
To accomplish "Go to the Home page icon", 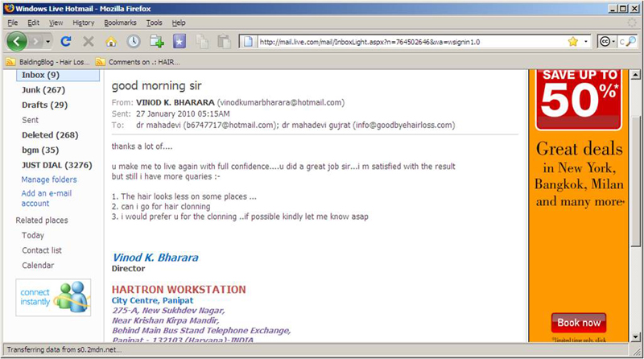I will [111, 40].
